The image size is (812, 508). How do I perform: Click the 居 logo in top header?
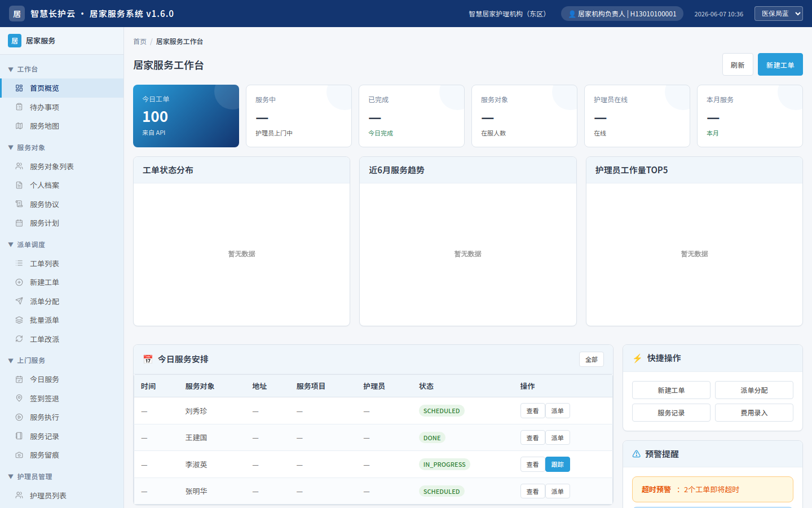(17, 14)
